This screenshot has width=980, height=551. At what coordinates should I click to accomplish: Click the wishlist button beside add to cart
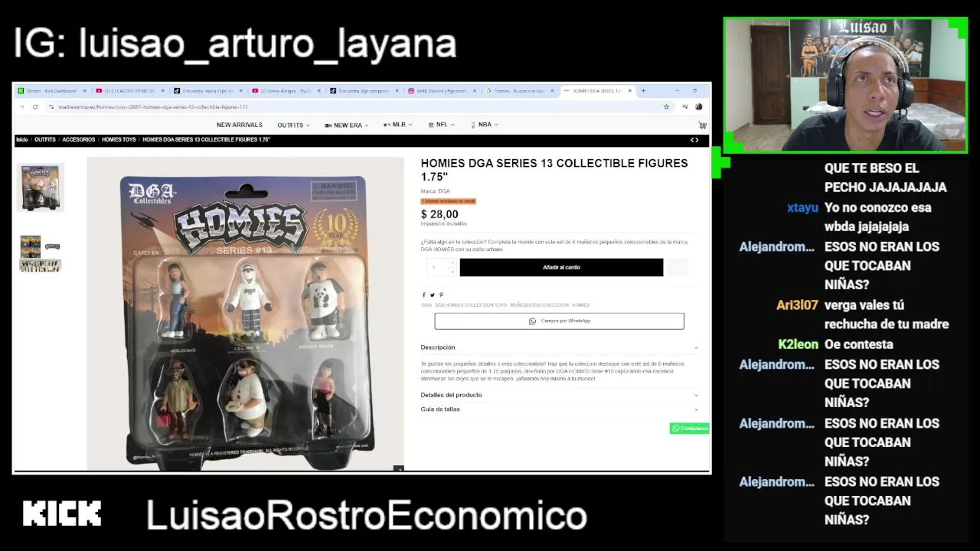click(x=677, y=267)
